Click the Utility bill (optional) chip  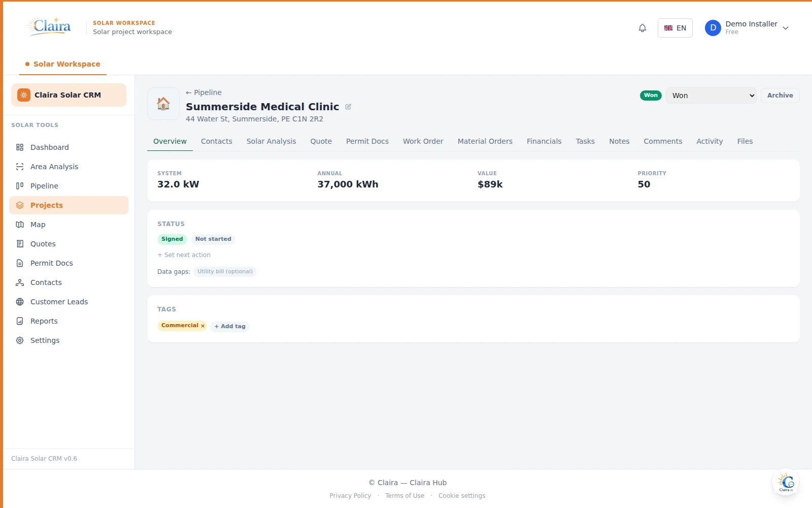225,271
